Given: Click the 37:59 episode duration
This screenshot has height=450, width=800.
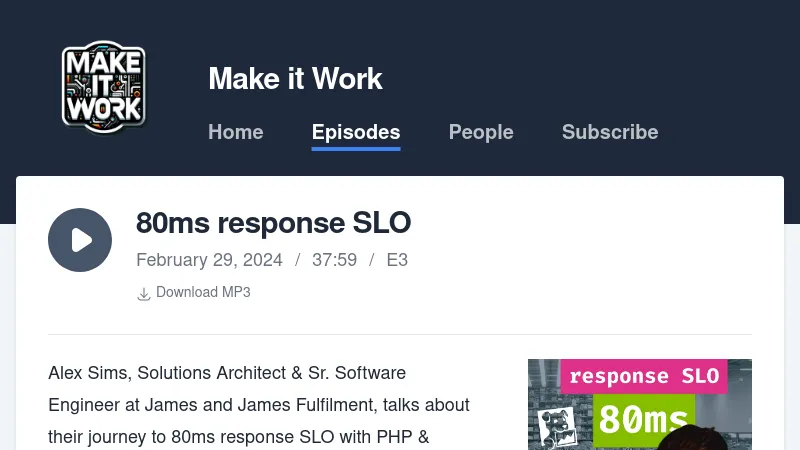Looking at the screenshot, I should pos(334,260).
